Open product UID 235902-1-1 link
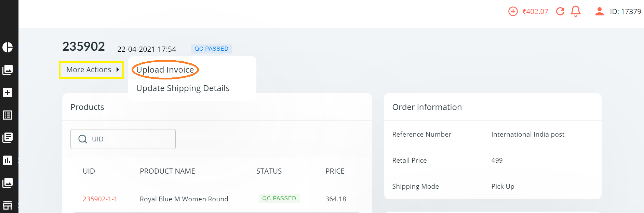This screenshot has height=213, width=644. click(100, 199)
